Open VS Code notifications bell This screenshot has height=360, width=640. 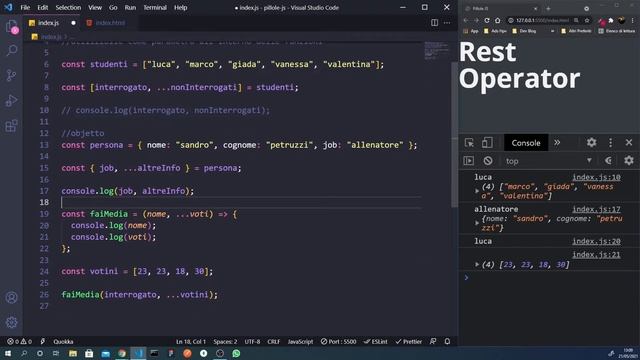click(447, 342)
